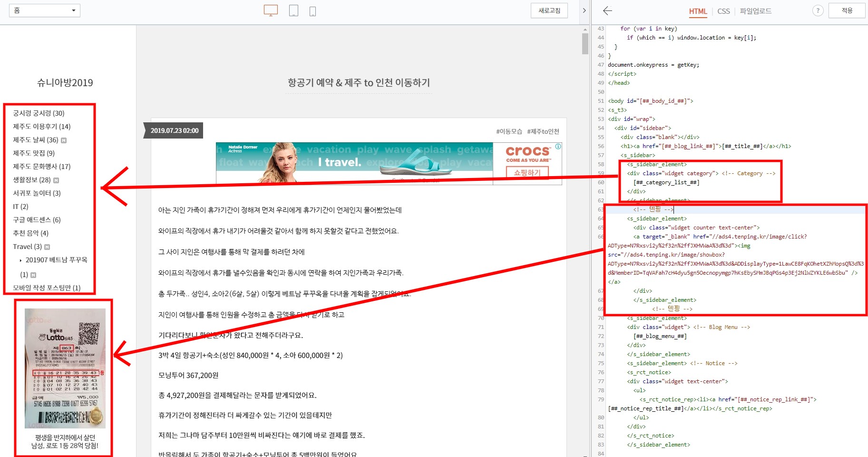This screenshot has width=868, height=457.
Task: Click the <div id="sidebar"> code line
Action: click(642, 128)
